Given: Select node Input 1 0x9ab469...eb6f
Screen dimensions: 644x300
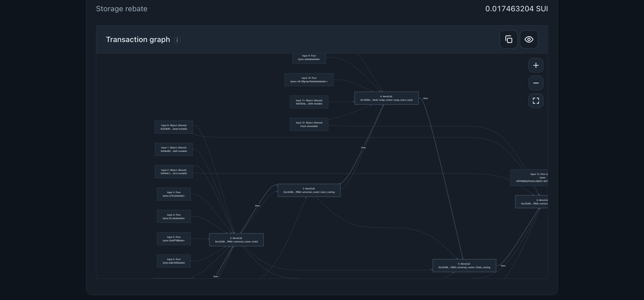Looking at the screenshot, I should click(174, 149).
